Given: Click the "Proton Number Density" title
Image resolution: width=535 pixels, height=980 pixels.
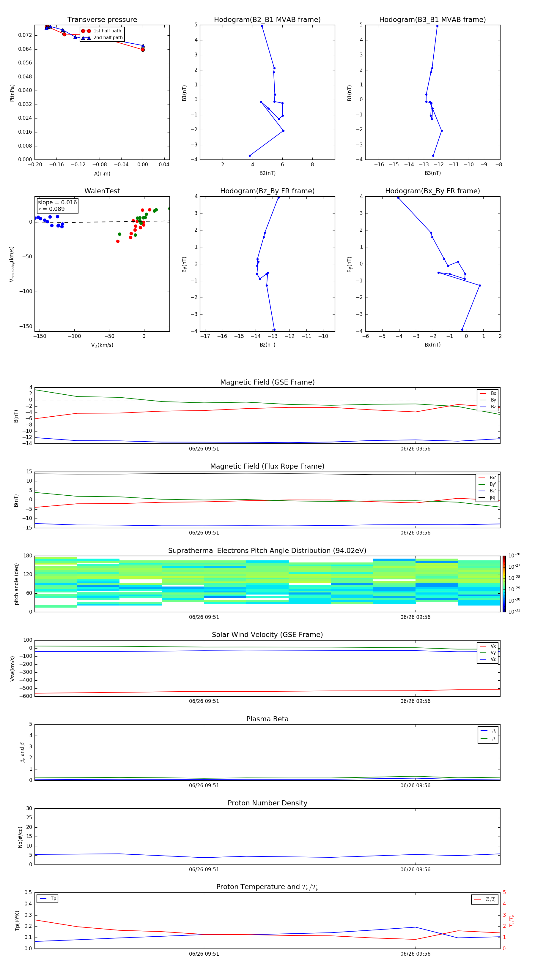Looking at the screenshot, I should (x=267, y=803).
